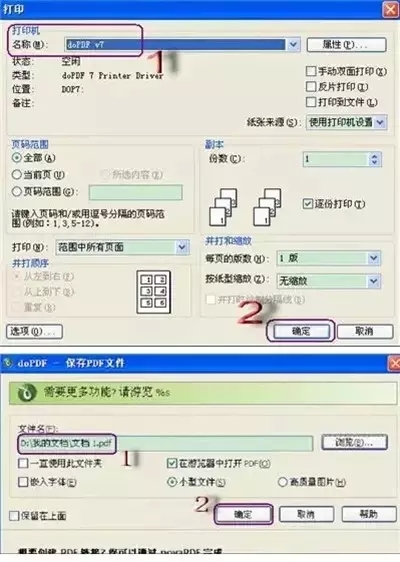Click the page range input field
The height and width of the screenshot is (562, 400).
(x=135, y=192)
